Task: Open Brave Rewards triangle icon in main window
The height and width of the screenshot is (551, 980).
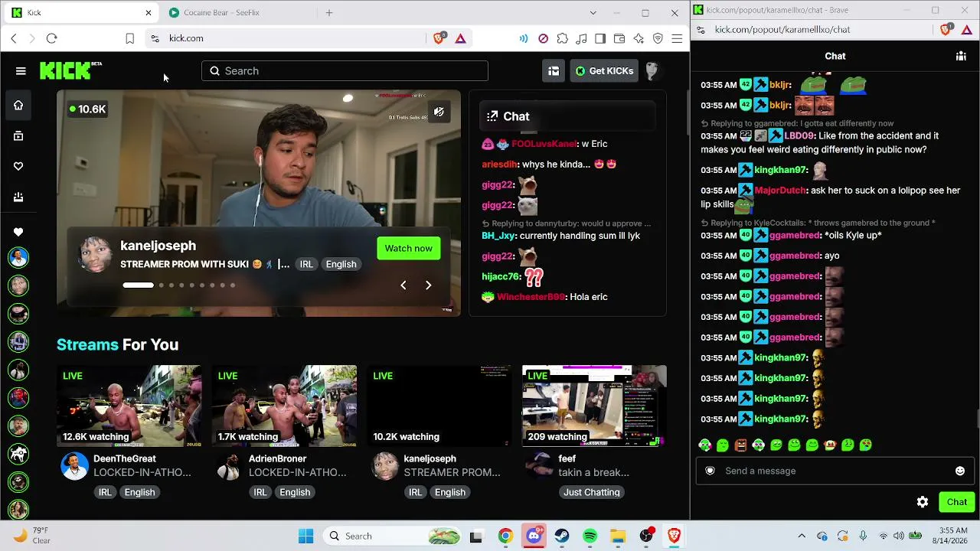Action: pos(461,38)
